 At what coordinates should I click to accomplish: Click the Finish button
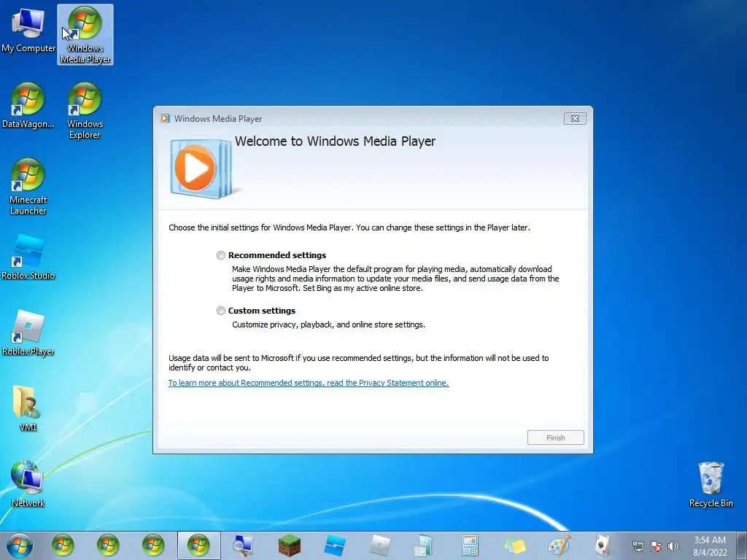(x=555, y=437)
